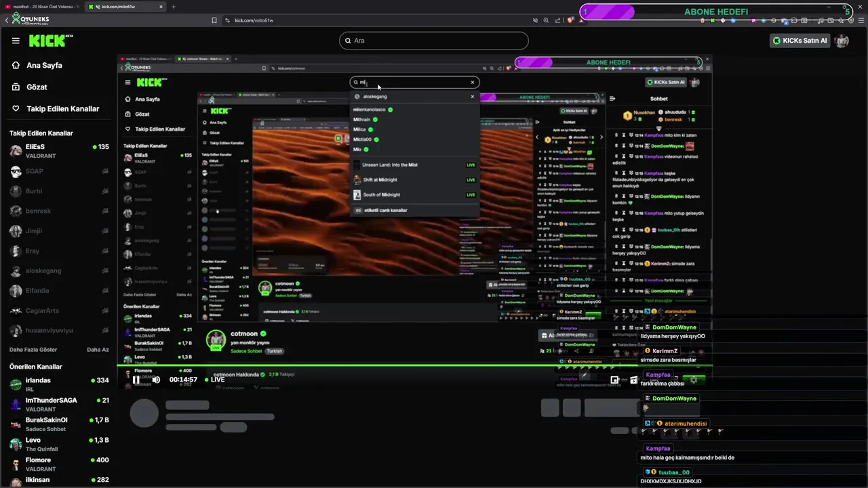
Task: Open Burhi channel in sidebar
Action: 59,191
